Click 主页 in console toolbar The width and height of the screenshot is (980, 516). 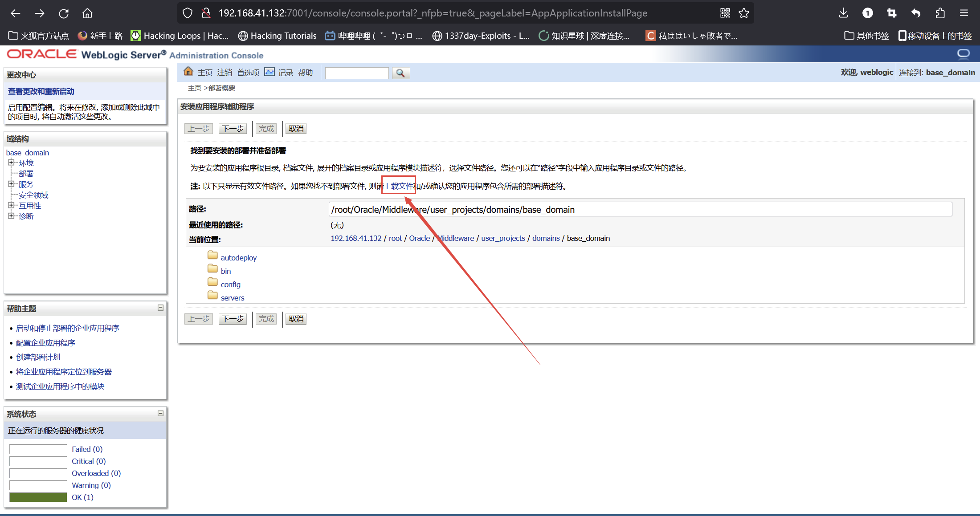click(x=205, y=73)
